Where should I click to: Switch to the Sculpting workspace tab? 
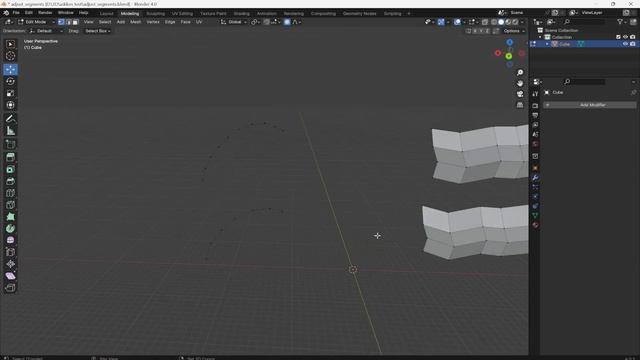point(156,13)
